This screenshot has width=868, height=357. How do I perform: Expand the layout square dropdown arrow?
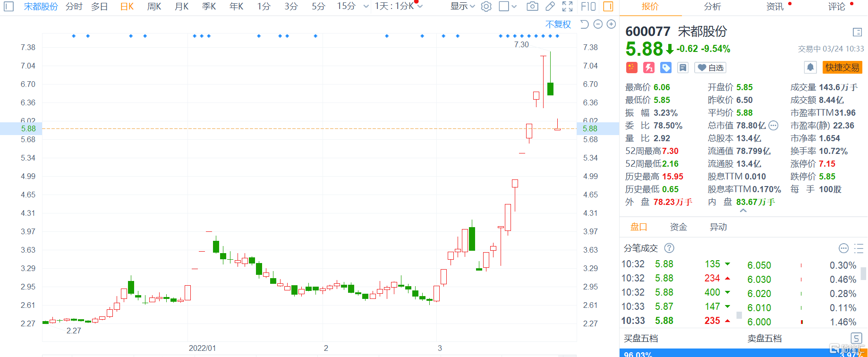(x=514, y=7)
